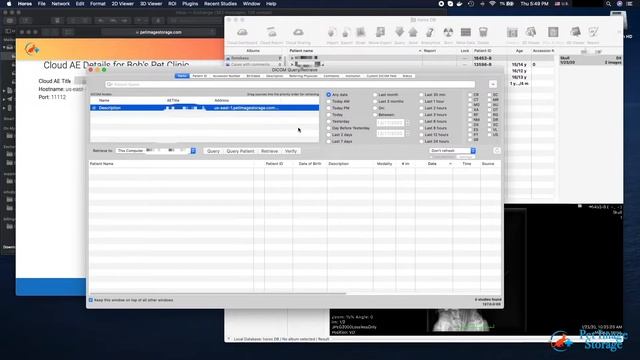Click the Retrieve button
This screenshot has height=360, width=640.
269,151
